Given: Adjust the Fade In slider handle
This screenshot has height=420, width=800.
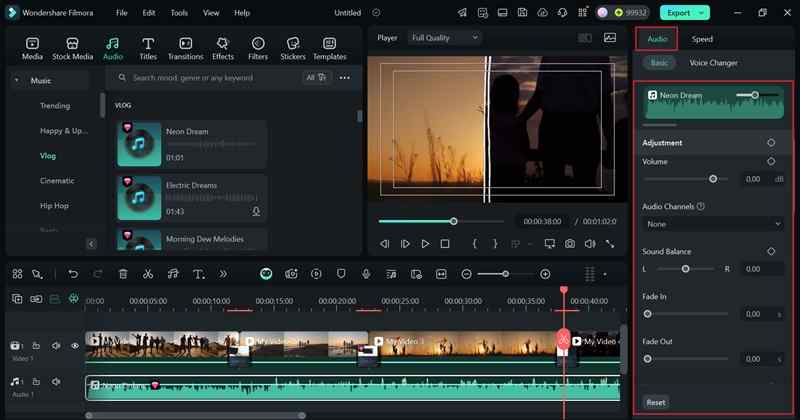Looking at the screenshot, I should (647, 314).
